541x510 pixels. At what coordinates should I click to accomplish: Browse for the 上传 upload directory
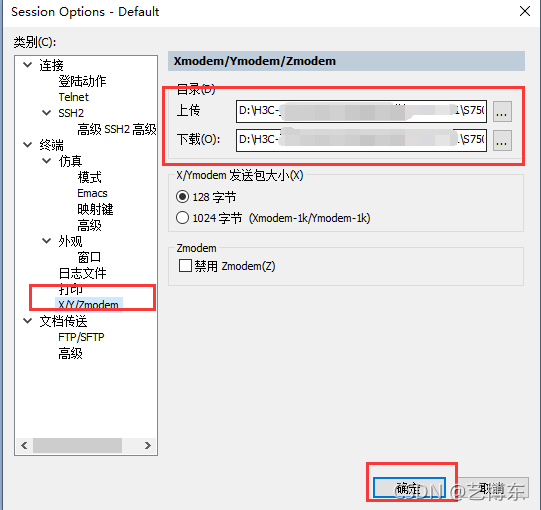502,111
